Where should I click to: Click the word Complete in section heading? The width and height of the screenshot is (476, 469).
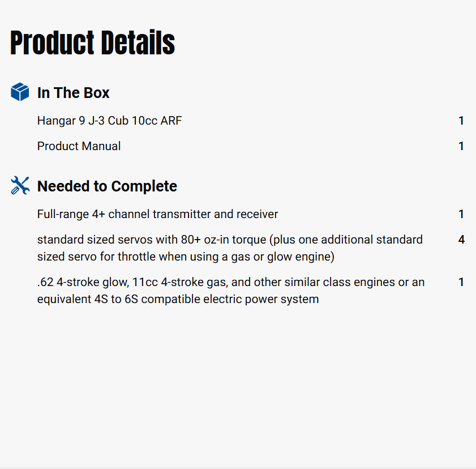(145, 186)
